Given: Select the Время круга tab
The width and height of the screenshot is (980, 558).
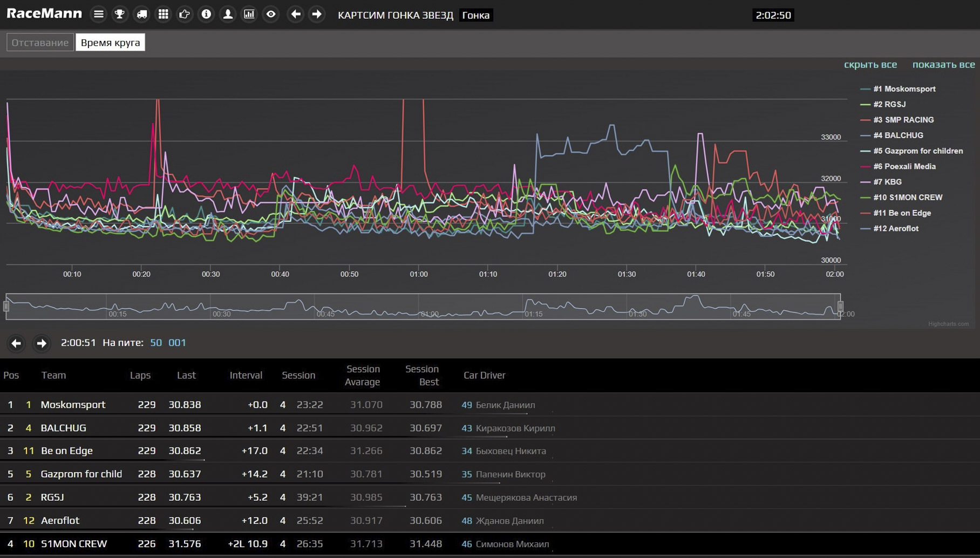Looking at the screenshot, I should coord(110,43).
